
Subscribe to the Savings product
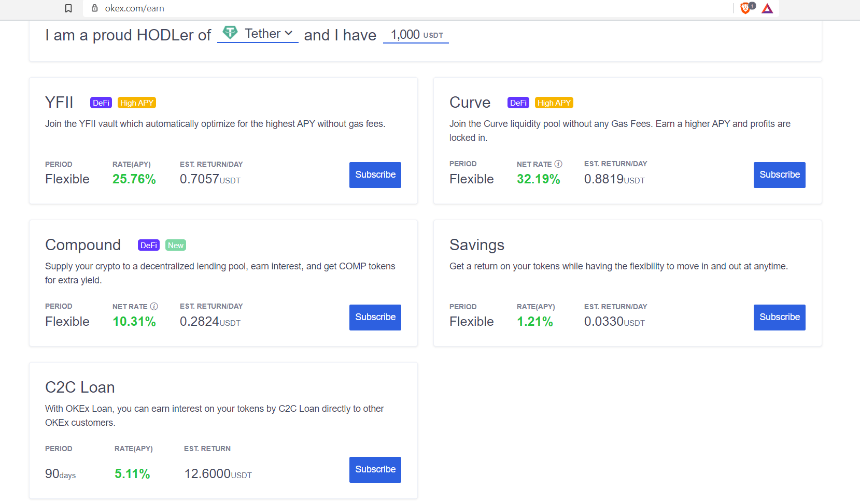(780, 318)
